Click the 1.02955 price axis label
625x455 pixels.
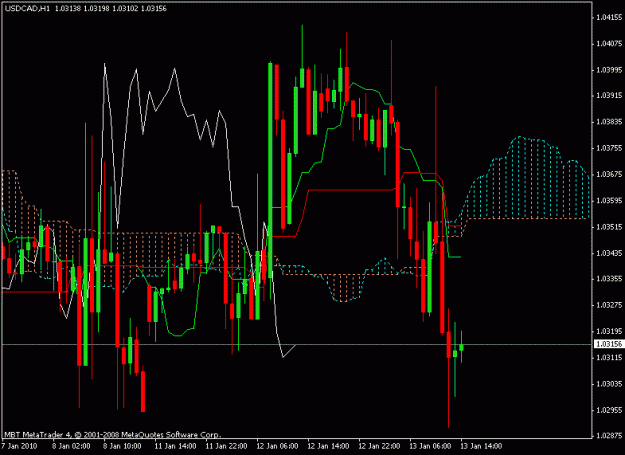pos(609,410)
